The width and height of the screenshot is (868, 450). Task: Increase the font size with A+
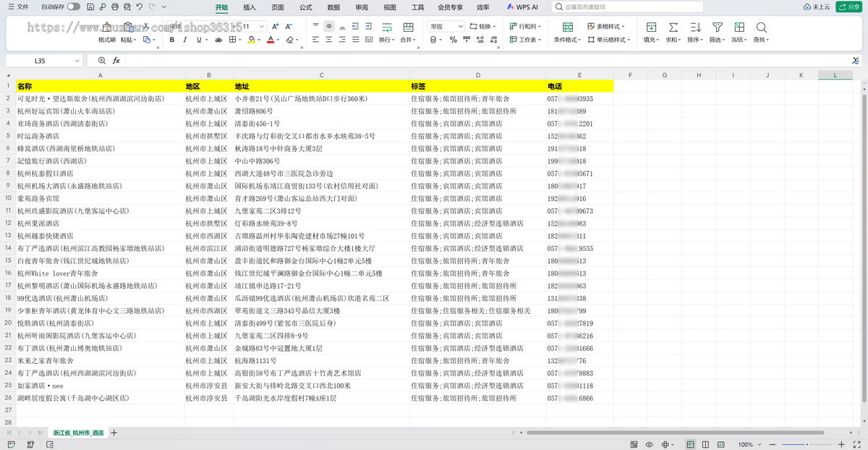276,26
